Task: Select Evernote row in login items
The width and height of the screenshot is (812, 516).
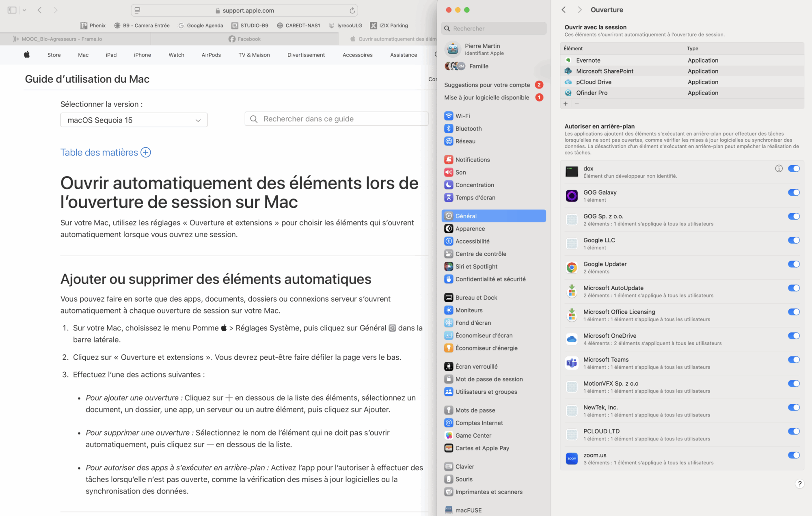Action: pyautogui.click(x=682, y=60)
